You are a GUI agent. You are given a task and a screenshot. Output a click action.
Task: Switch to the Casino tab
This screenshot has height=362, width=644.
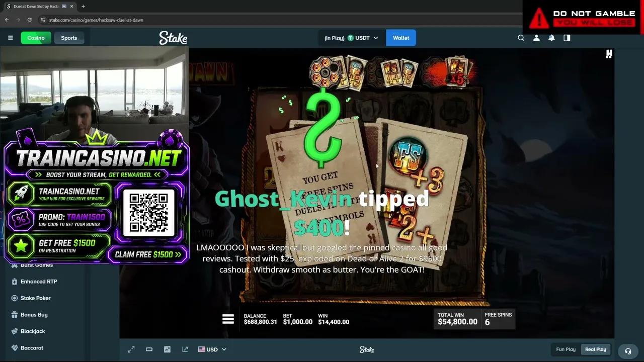click(36, 38)
